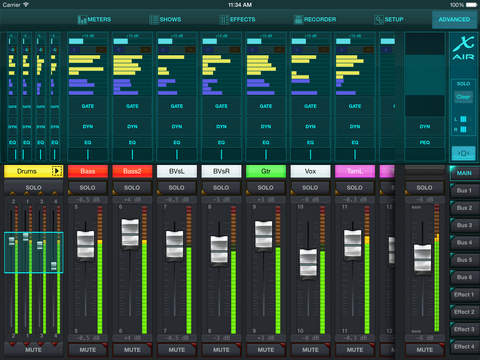
Task: Solo the BVsL channel
Action: (x=177, y=188)
